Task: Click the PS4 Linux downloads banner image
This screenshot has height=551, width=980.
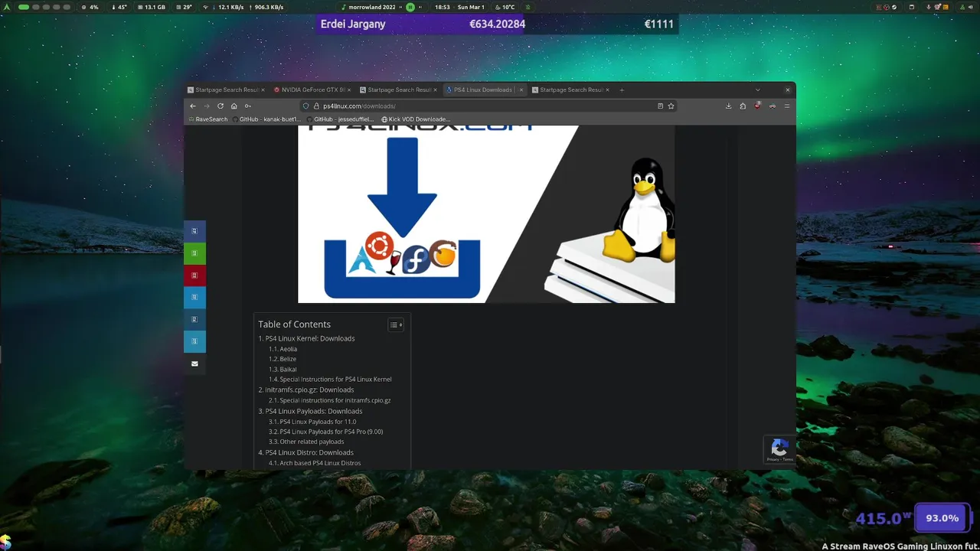Action: [486, 214]
